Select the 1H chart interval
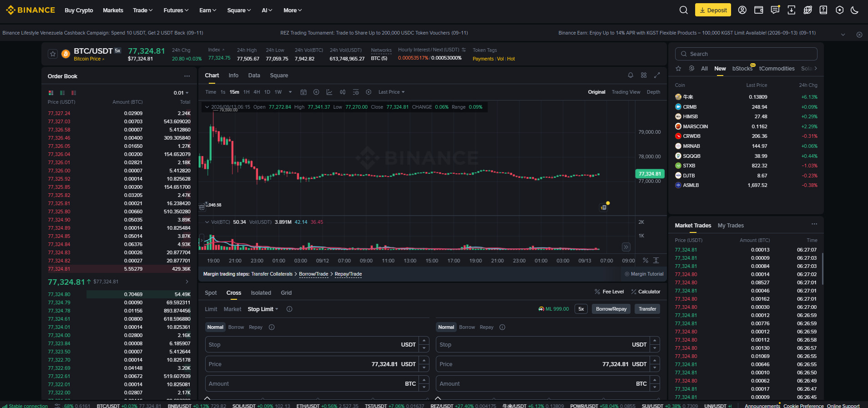The height and width of the screenshot is (408, 868). [x=246, y=92]
